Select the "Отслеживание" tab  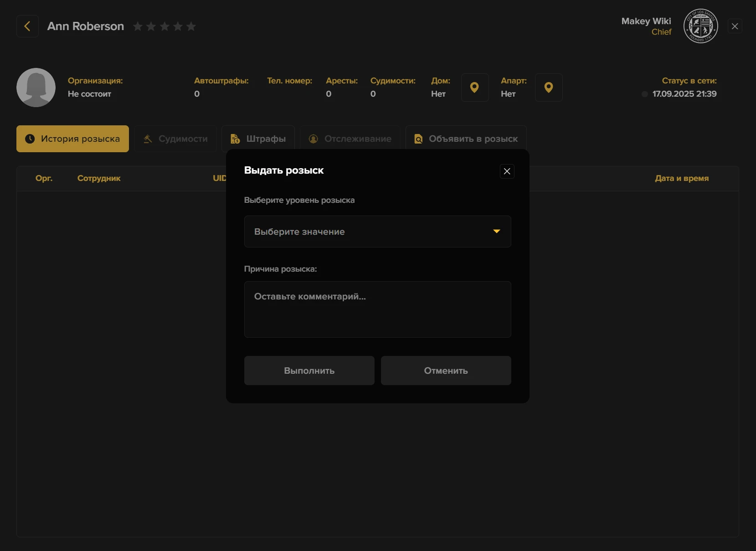click(350, 139)
